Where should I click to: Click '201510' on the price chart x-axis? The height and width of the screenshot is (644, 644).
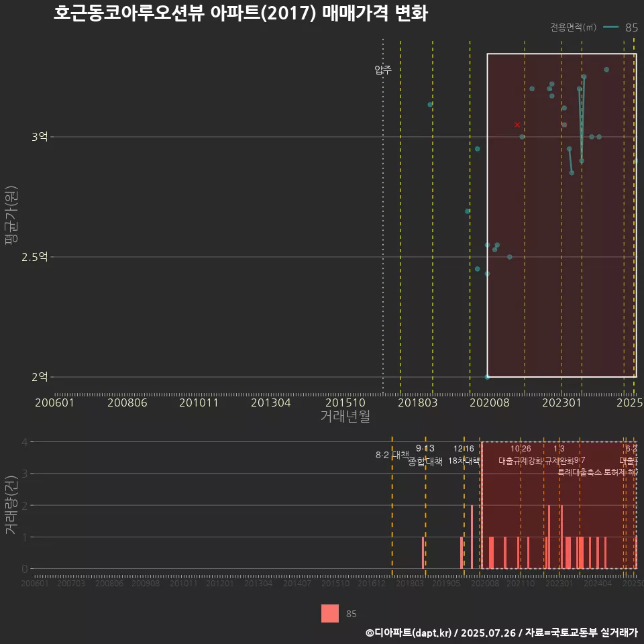[345, 402]
